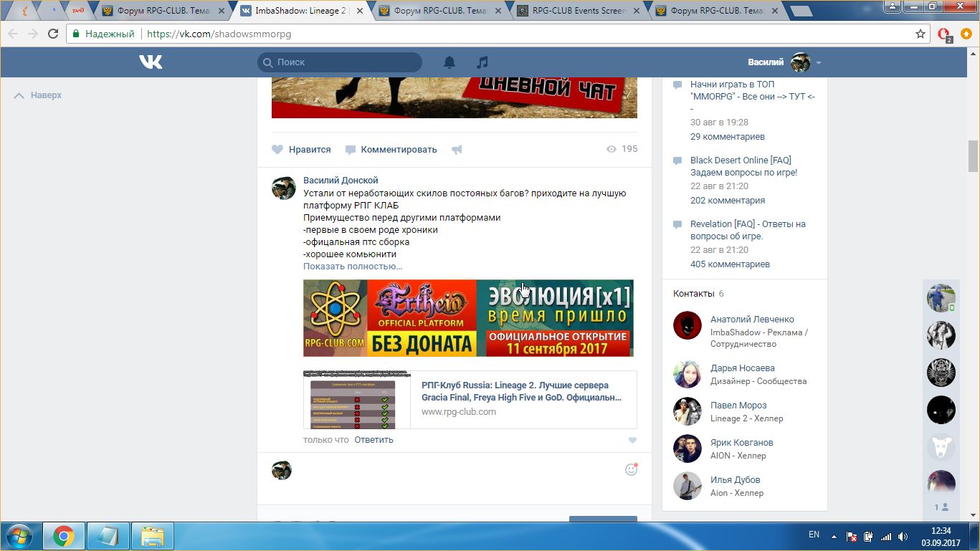Reload page with browser refresh icon
980x551 pixels.
(53, 34)
